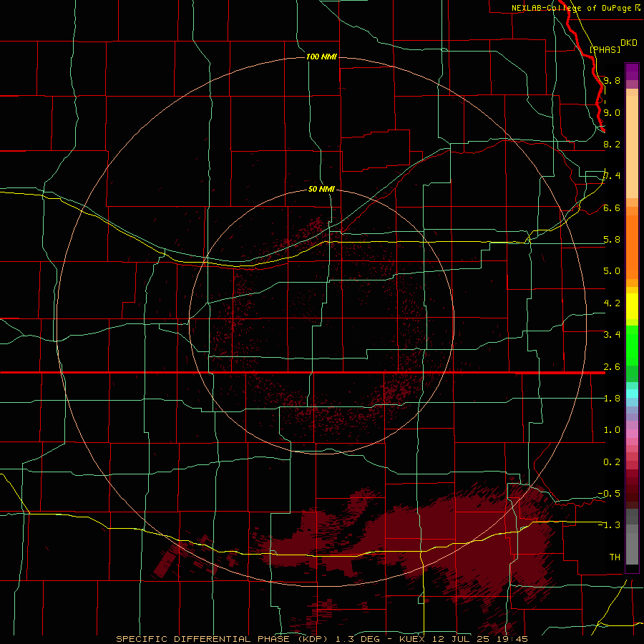
Task: Click the "TH" legend label
Action: click(615, 557)
